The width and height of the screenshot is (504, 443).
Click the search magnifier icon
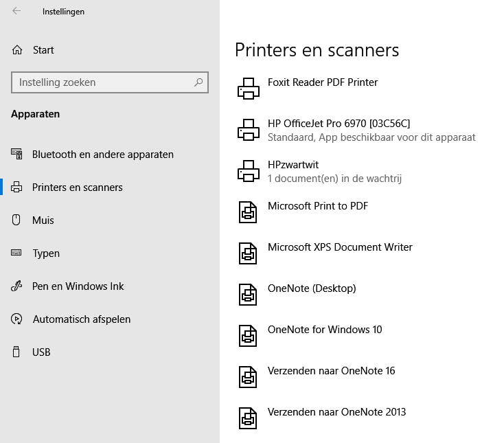(199, 82)
